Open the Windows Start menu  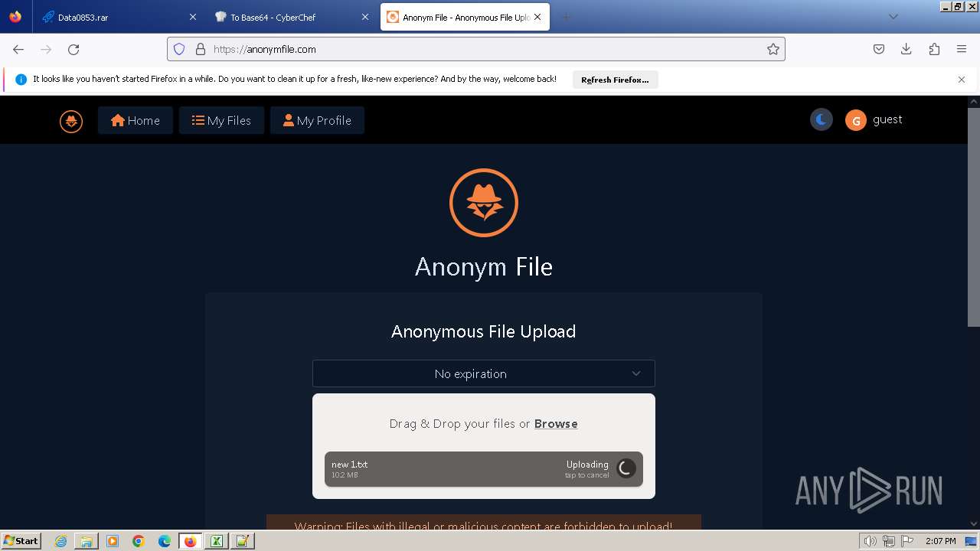point(21,540)
